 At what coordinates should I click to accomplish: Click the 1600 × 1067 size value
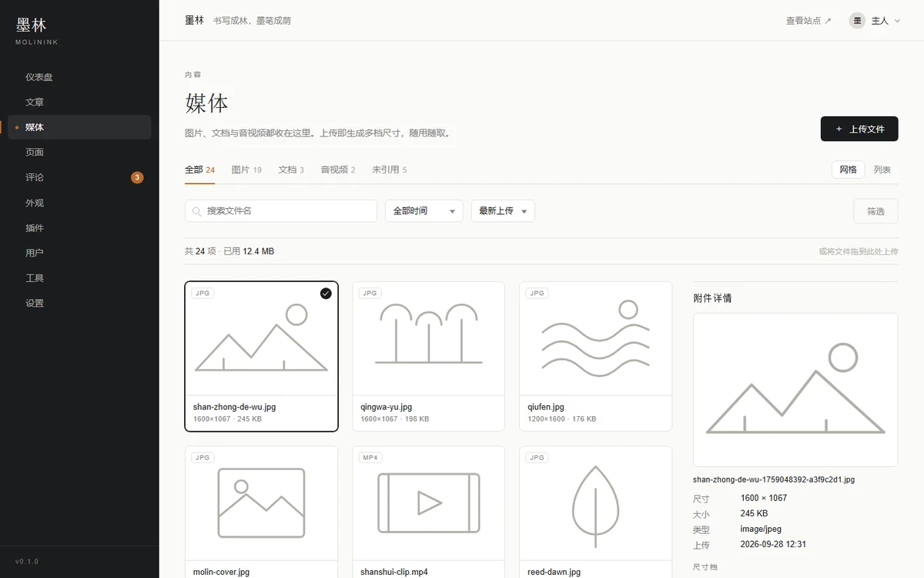[x=764, y=498]
